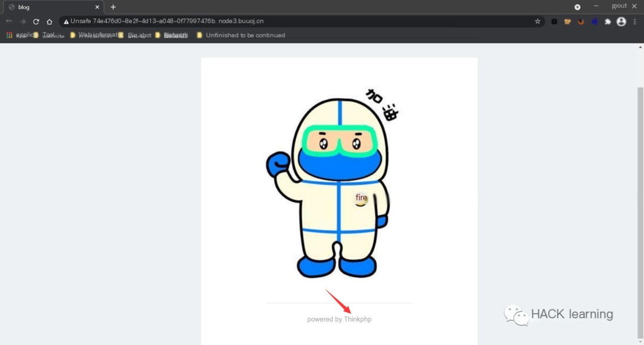
Task: Open the blue extension icon
Action: point(595,21)
